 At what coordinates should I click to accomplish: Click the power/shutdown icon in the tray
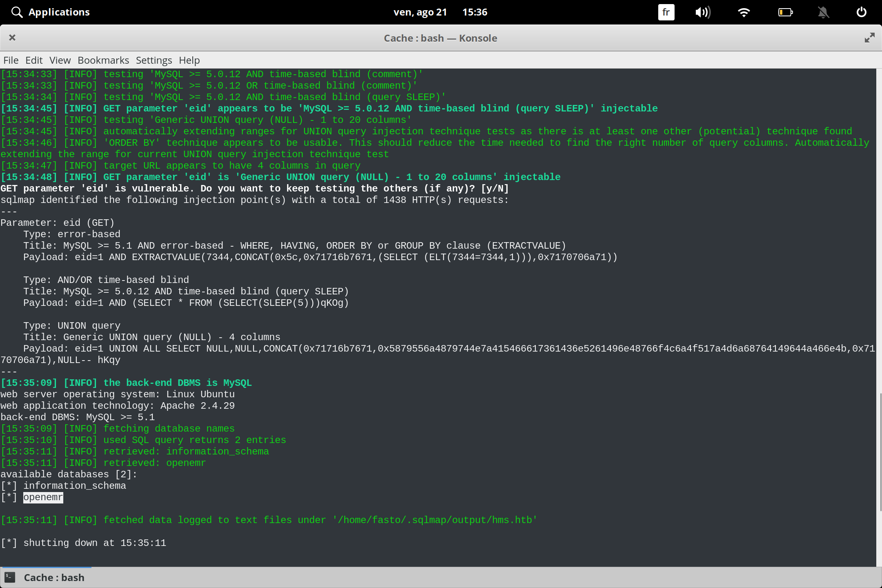[862, 12]
